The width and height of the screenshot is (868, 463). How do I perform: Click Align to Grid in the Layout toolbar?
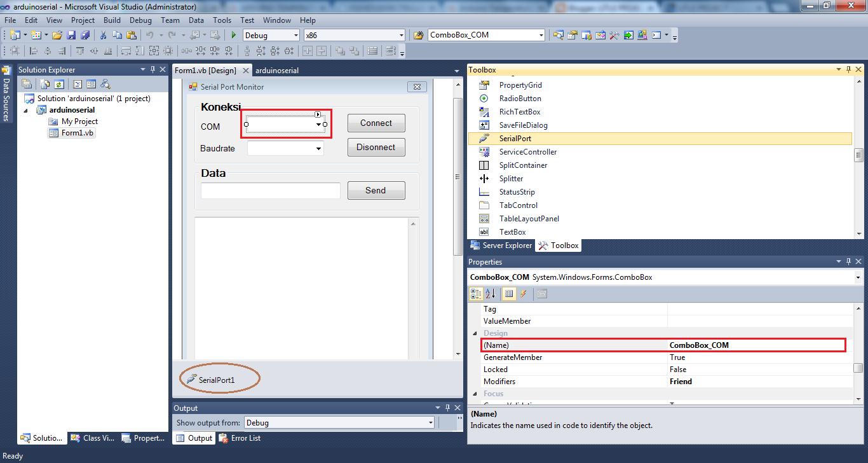click(14, 51)
